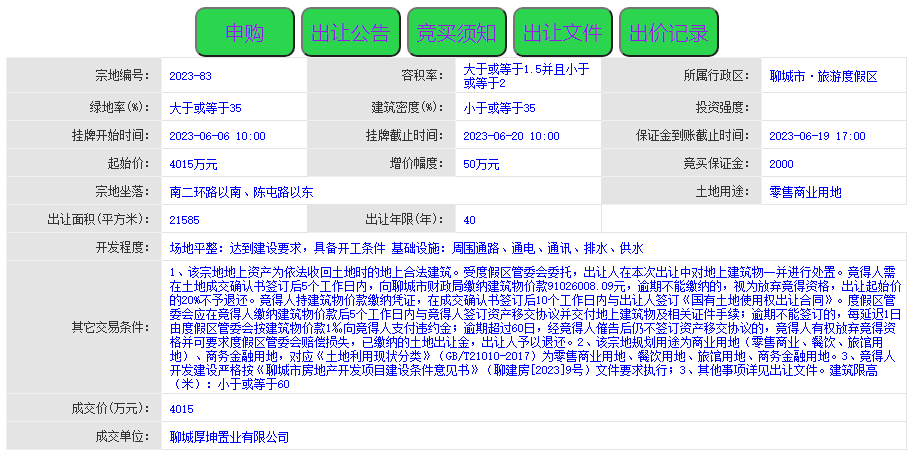
Task: Click the listing start time 2023-06-06 10:00
Action: (217, 136)
